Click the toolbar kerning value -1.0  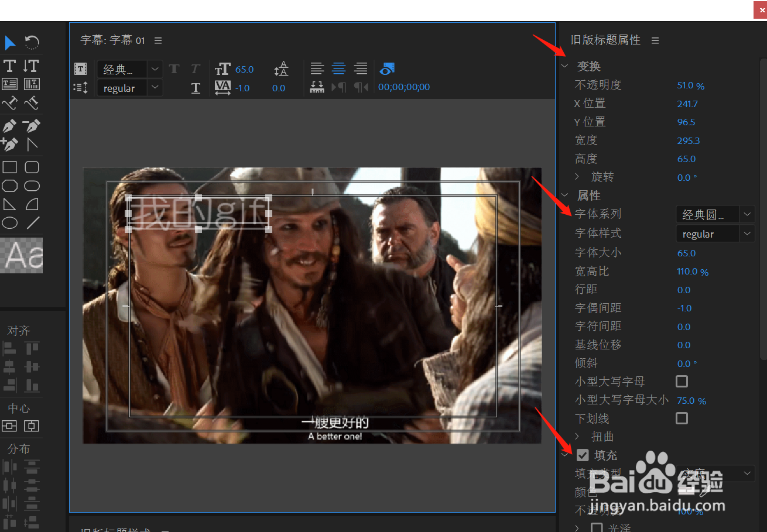(242, 88)
